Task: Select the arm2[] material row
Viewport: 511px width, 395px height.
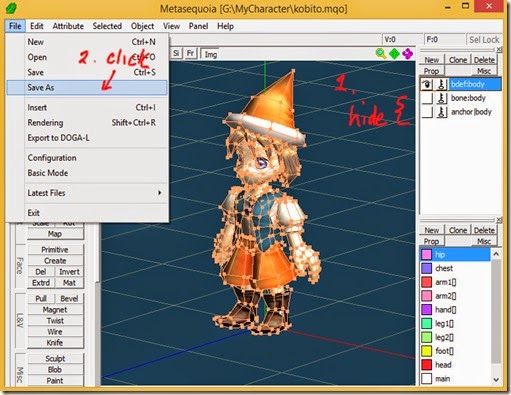Action: [x=455, y=296]
